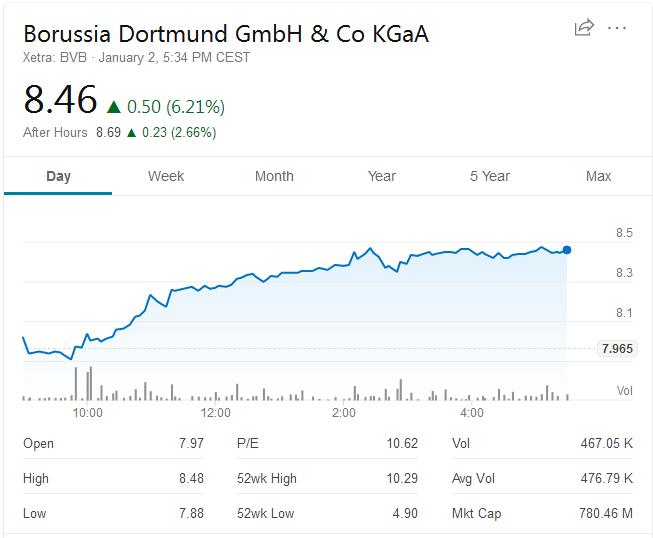Click the green up-arrow price change indicator
The image size is (653, 538).
(114, 106)
